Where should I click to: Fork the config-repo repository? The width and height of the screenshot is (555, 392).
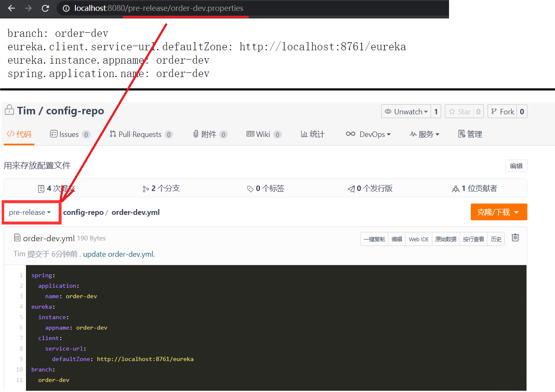pyautogui.click(x=502, y=111)
